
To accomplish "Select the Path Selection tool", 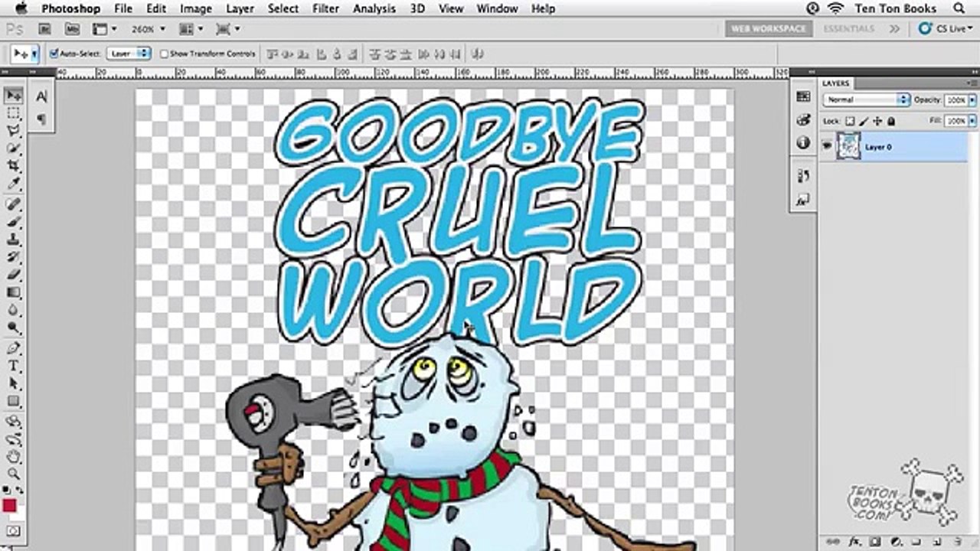I will pos(14,383).
